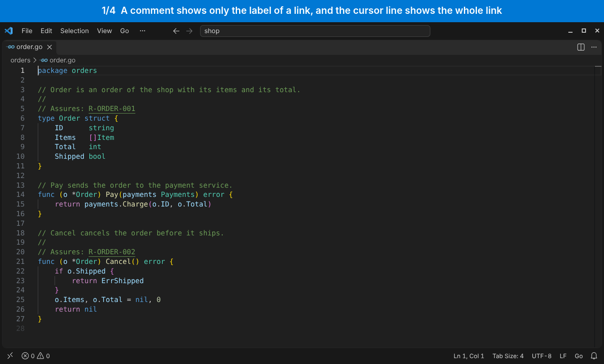
Task: Open the Selection menu
Action: [x=75, y=31]
